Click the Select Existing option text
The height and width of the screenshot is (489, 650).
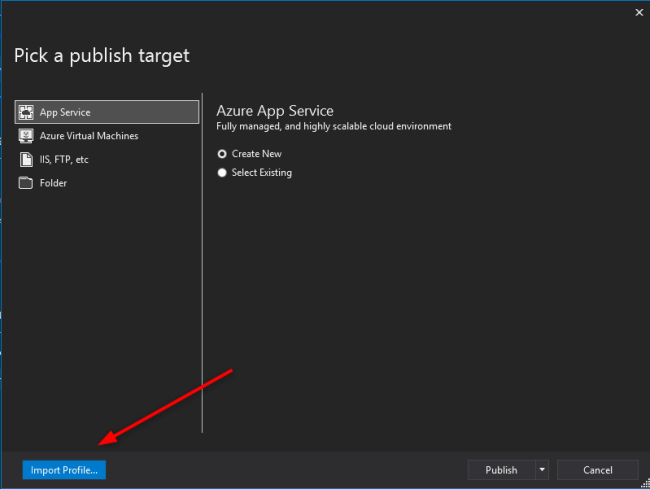(262, 173)
